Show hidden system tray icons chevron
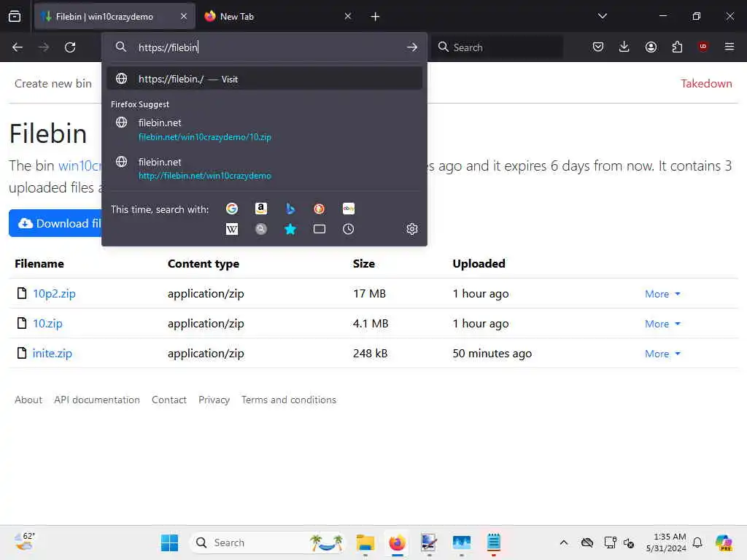Image resolution: width=747 pixels, height=560 pixels. click(x=564, y=542)
